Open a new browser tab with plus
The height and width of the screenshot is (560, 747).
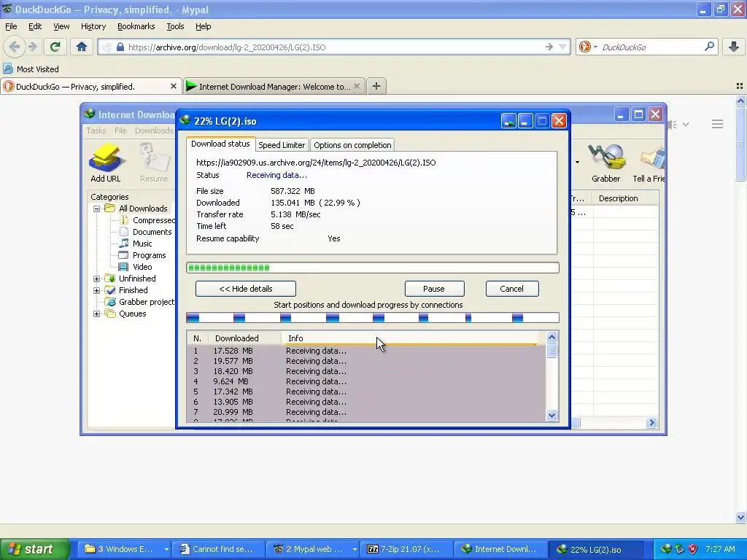coord(376,86)
